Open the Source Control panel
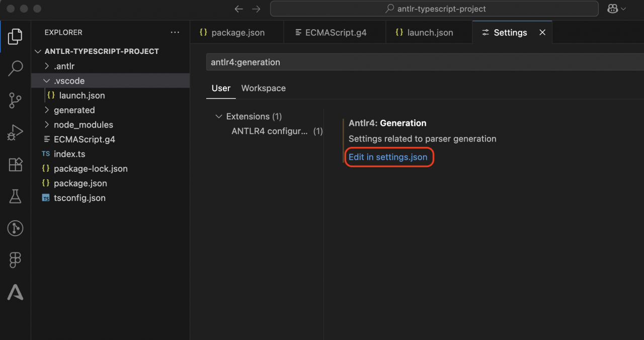644x340 pixels. point(15,100)
